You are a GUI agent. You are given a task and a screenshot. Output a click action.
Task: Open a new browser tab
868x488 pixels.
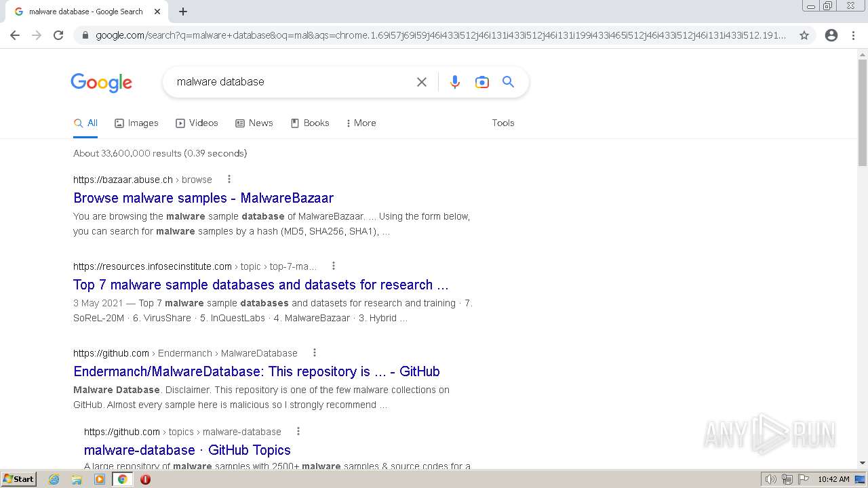pos(183,12)
